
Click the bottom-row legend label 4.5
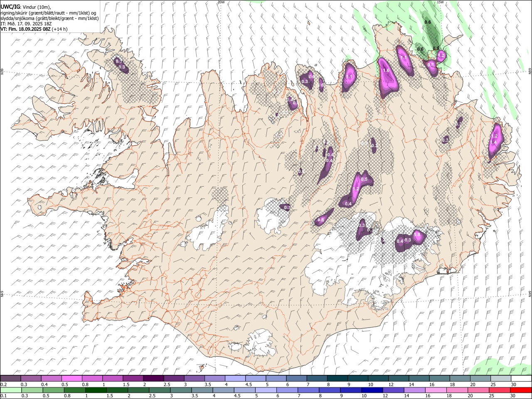tap(237, 396)
